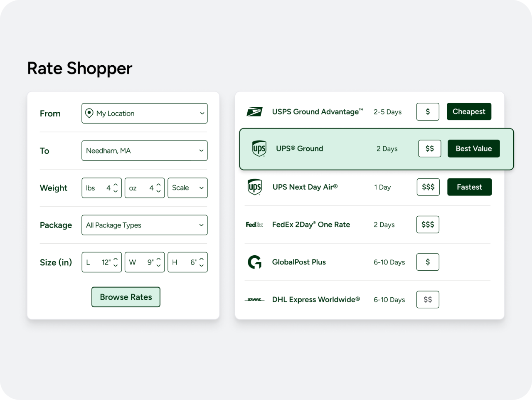The image size is (532, 400).
Task: Select the DHL Express Worldwide service name
Action: (316, 299)
